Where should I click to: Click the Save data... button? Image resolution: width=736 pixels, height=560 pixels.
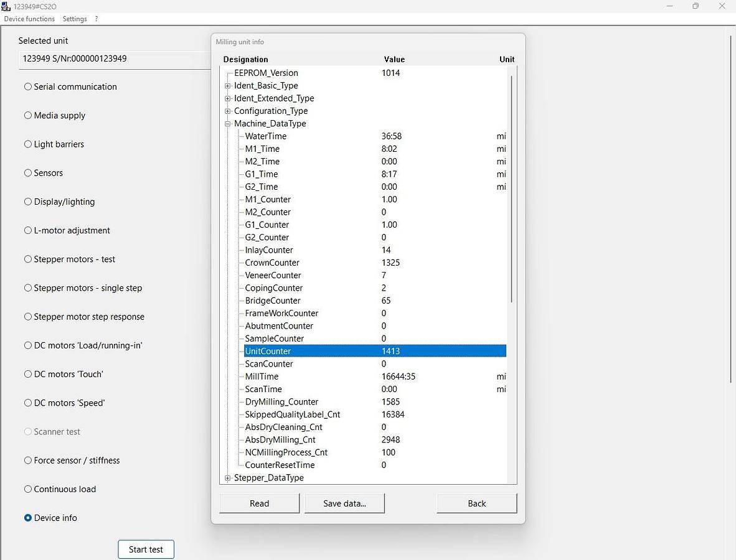pos(344,503)
